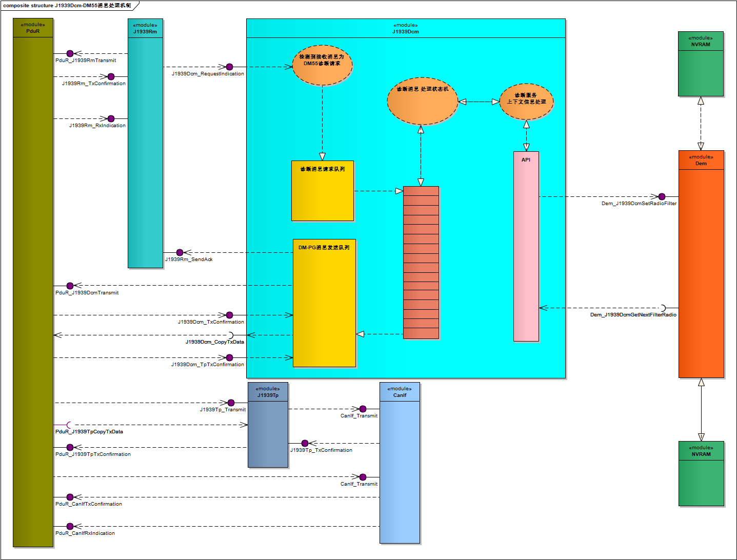Click the J1939Rm_SendAck interface circle
Viewport: 737px width, 560px height.
click(180, 252)
